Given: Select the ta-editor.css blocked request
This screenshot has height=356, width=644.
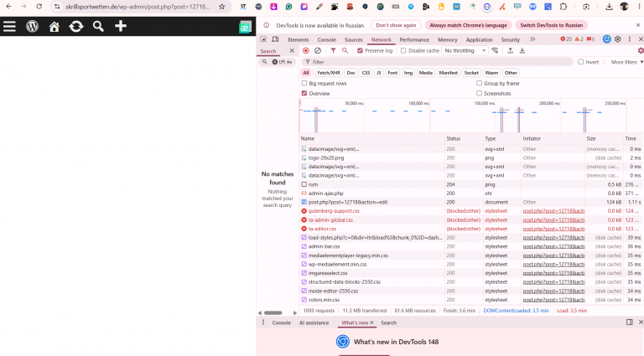Looking at the screenshot, I should [x=471, y=229].
